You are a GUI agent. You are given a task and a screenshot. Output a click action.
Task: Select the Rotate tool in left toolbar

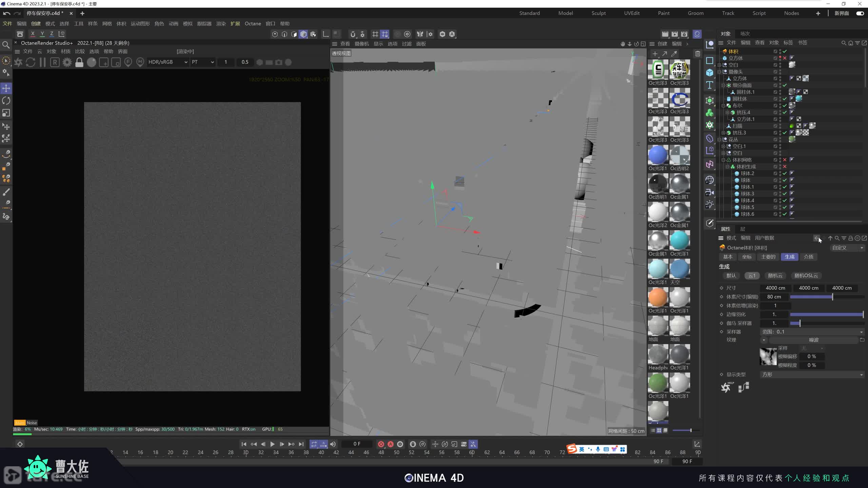[x=6, y=101]
